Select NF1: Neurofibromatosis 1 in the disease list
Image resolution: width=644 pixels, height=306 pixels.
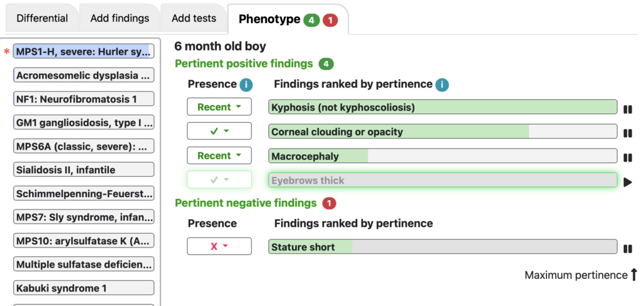[84, 99]
